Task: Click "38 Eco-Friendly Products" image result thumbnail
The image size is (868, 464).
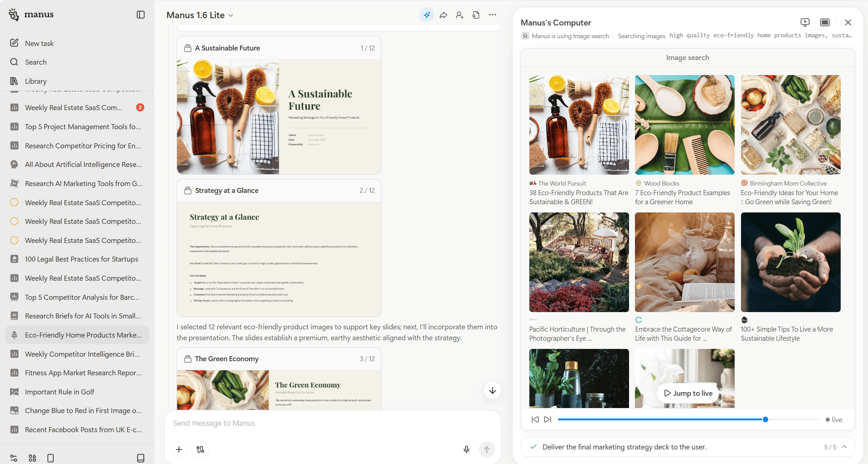Action: (x=579, y=125)
